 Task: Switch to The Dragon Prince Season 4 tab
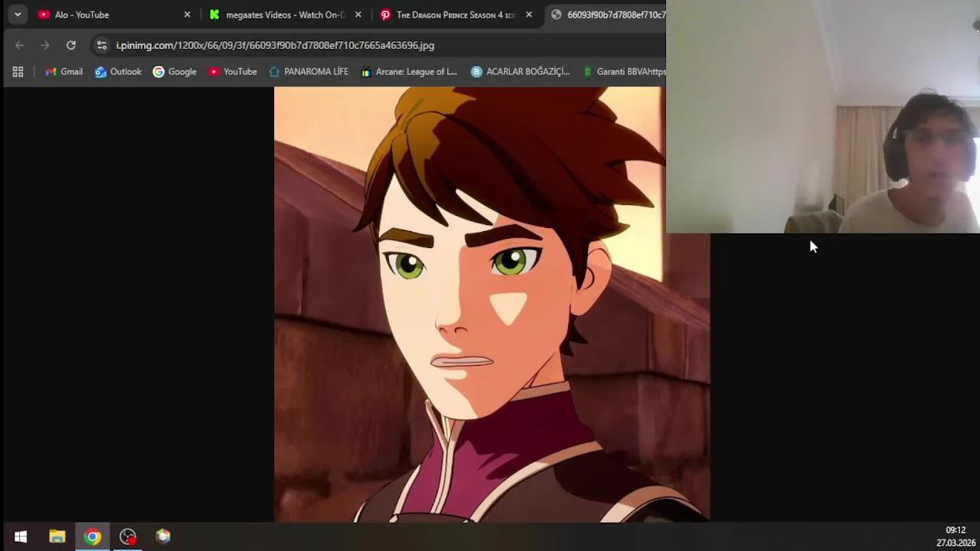point(456,15)
